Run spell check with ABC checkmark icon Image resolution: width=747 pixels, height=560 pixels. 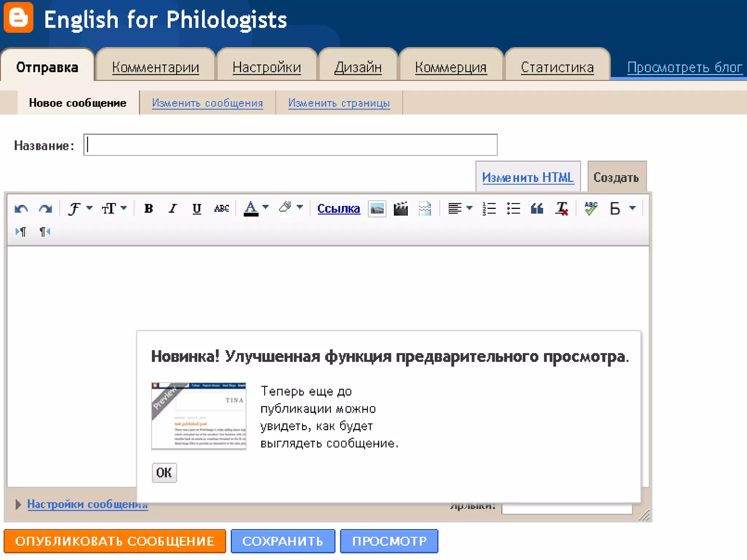[x=591, y=209]
